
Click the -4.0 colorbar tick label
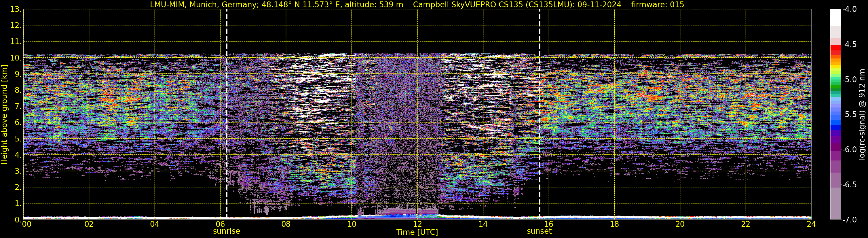[850, 10]
